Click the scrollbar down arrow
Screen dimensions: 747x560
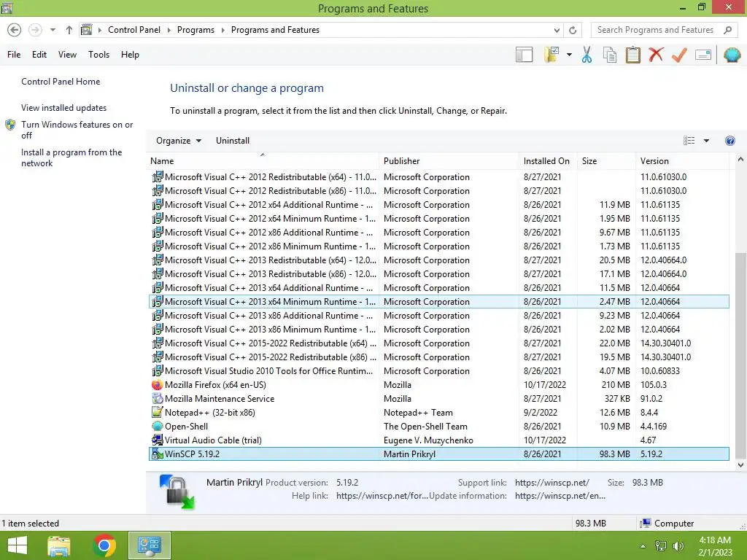pos(740,465)
